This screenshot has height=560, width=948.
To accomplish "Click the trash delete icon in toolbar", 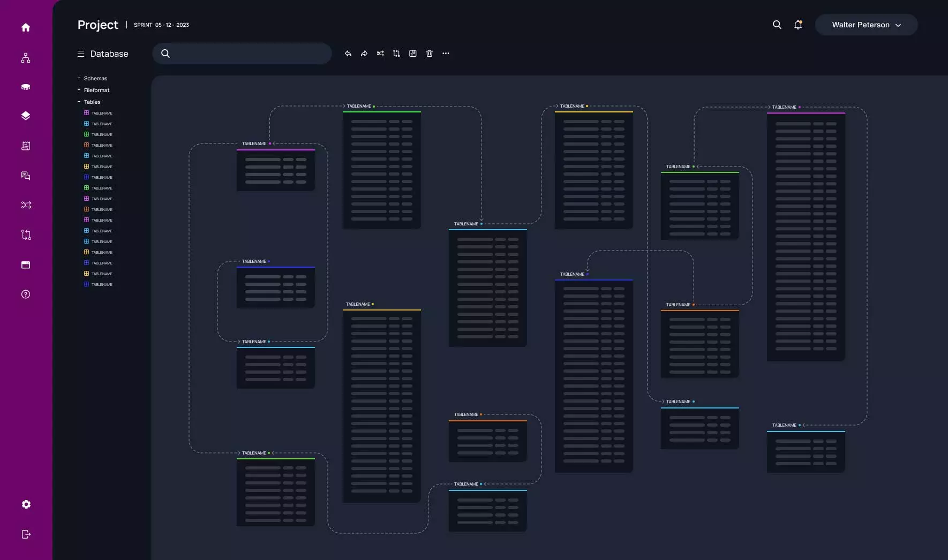I will 430,54.
